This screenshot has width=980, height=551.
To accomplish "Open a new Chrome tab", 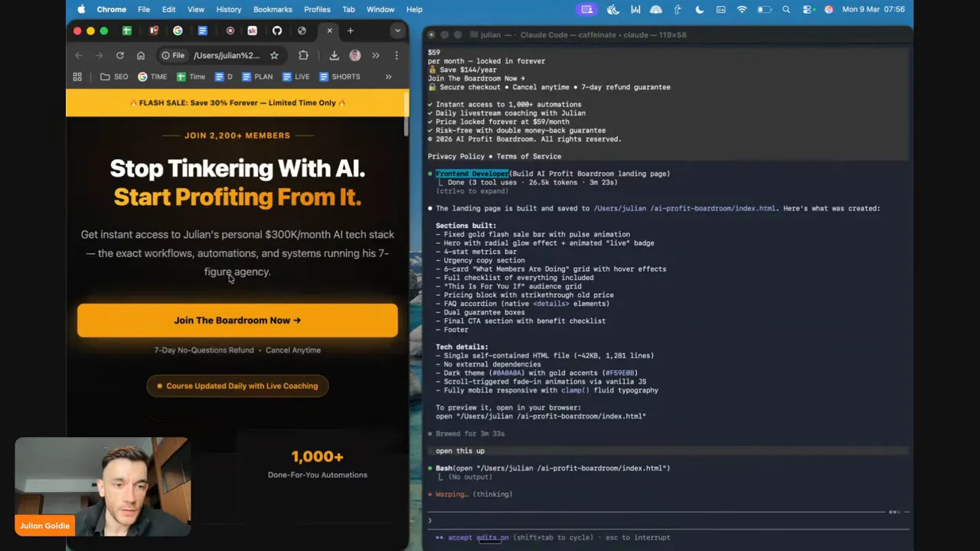I will (351, 31).
